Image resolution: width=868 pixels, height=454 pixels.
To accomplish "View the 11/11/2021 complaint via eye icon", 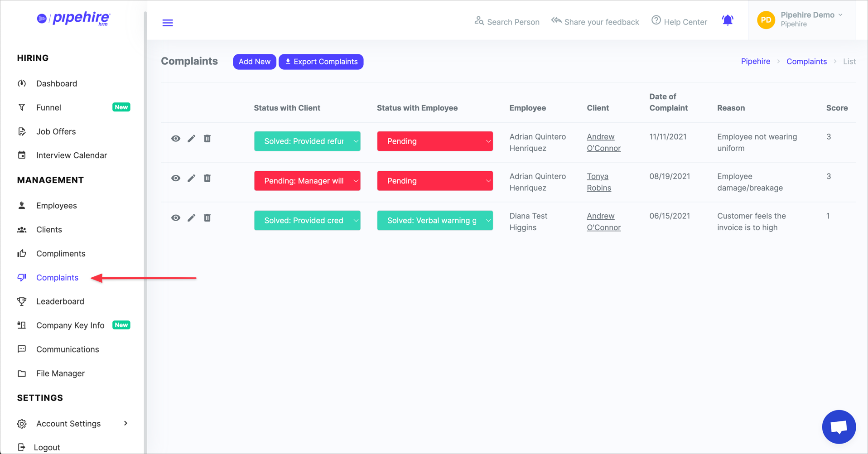I will click(x=176, y=139).
